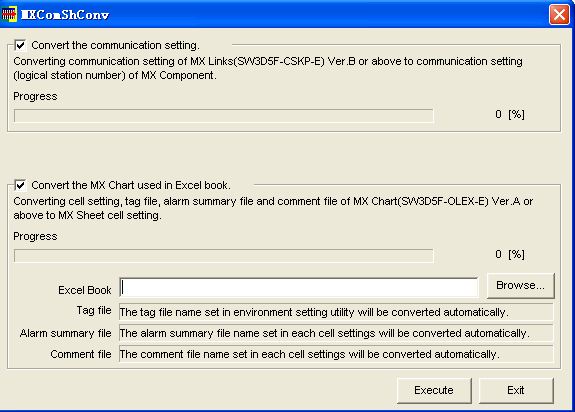Toggle Convert the MX Chart checkbox

point(20,185)
